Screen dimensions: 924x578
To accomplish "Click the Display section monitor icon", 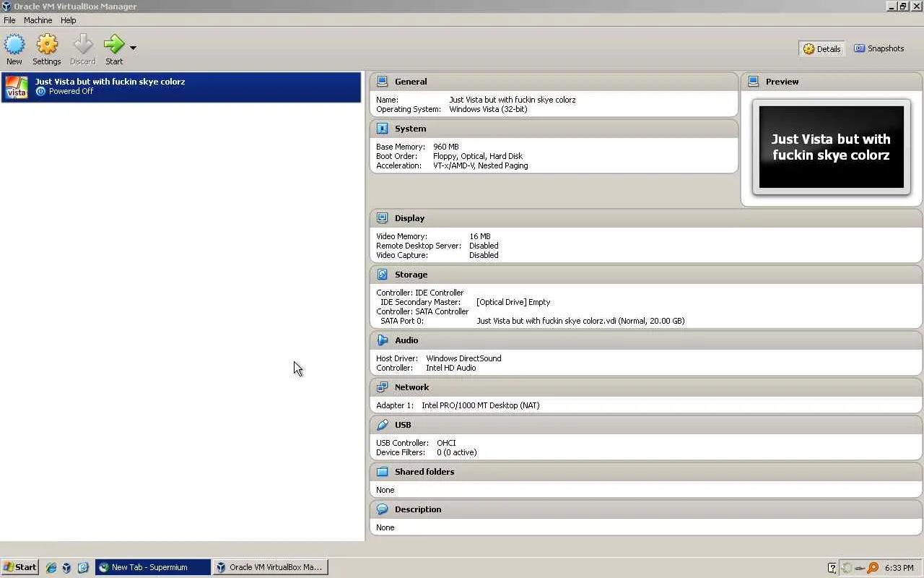I will point(383,218).
